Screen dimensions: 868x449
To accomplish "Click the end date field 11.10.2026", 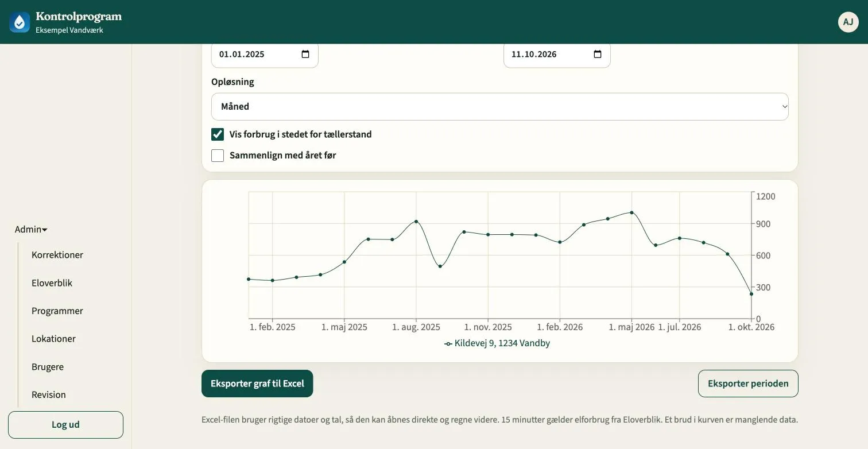I will pyautogui.click(x=557, y=55).
